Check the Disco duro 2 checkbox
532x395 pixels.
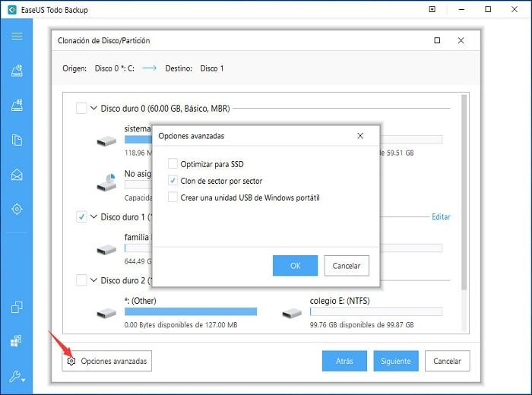(x=81, y=280)
